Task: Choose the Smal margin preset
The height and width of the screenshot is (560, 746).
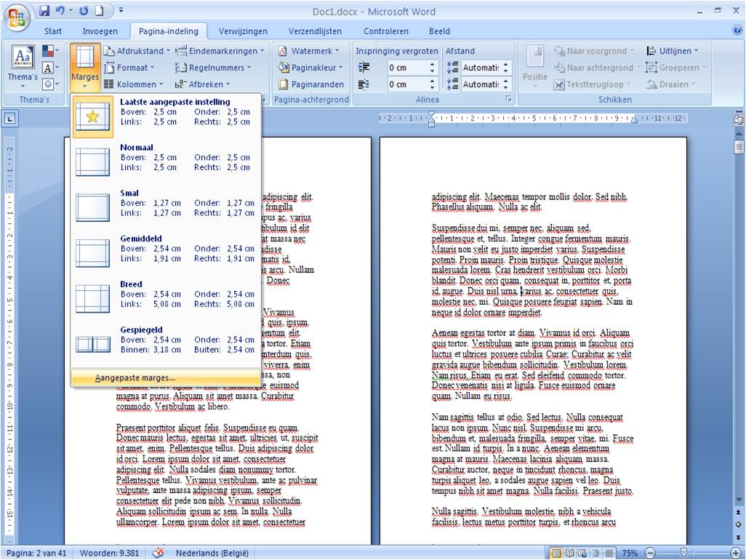Action: click(166, 207)
